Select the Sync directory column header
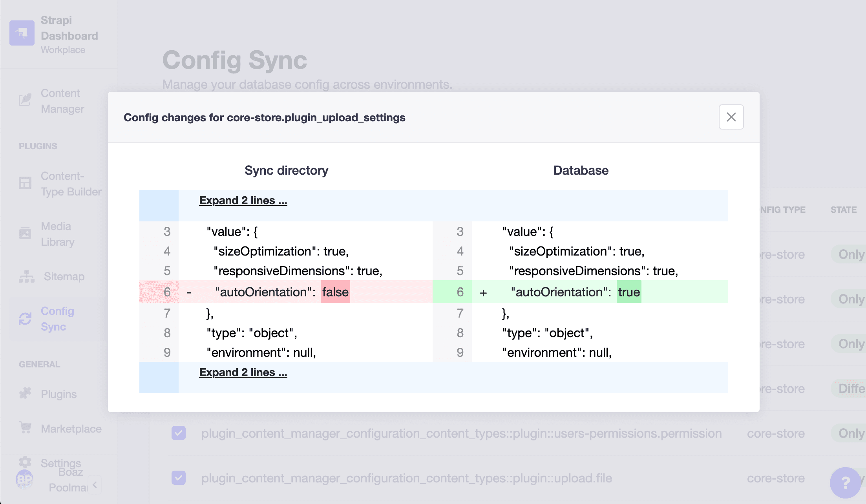 pos(287,170)
